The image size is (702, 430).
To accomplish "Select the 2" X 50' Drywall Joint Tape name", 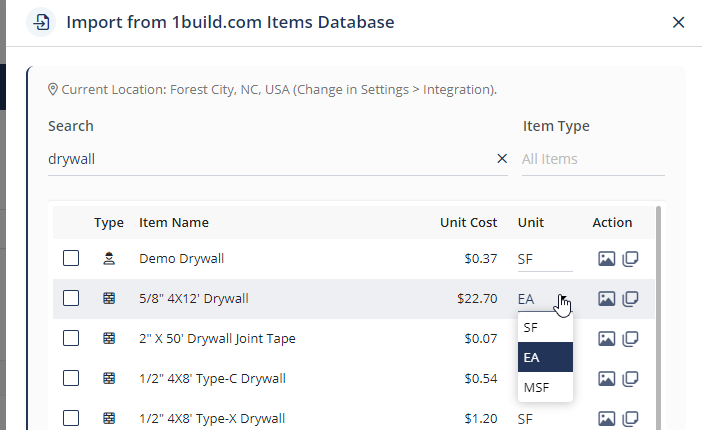I will pyautogui.click(x=217, y=338).
